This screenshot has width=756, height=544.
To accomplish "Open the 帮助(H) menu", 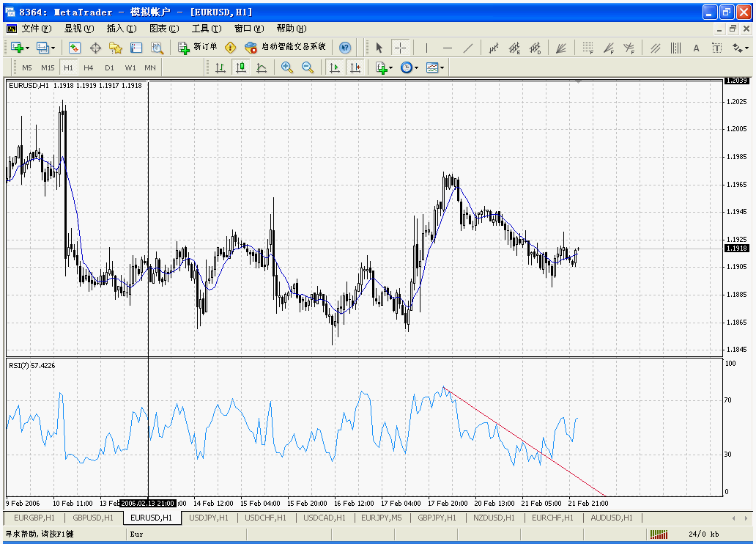I will [292, 29].
